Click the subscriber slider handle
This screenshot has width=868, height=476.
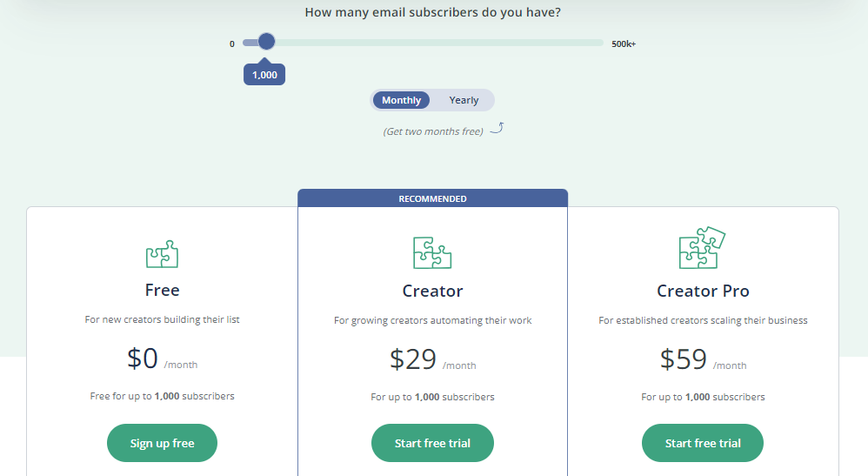pos(266,42)
